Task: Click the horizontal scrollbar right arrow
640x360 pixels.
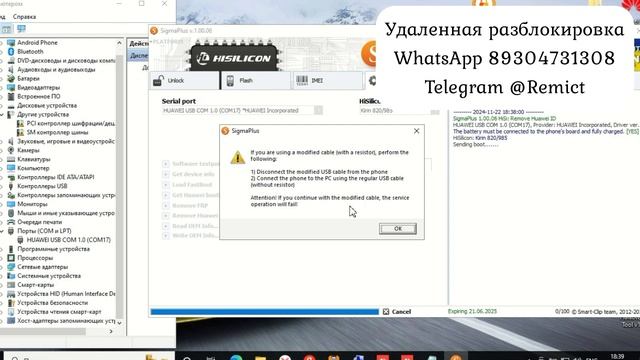Action: (111, 331)
